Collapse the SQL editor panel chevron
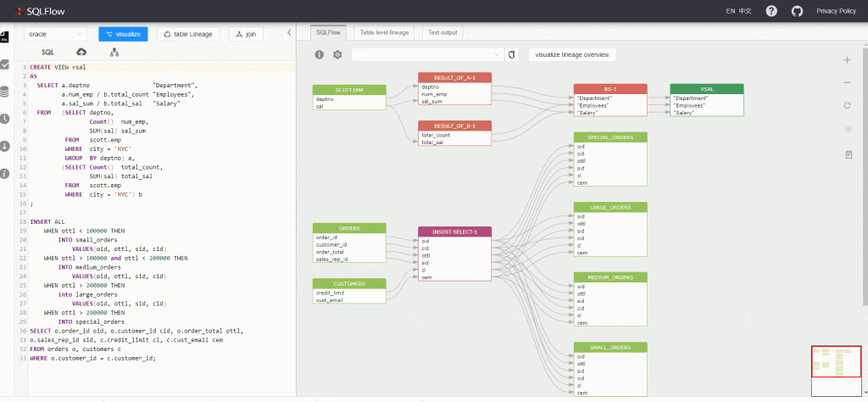The width and height of the screenshot is (868, 402). [289, 33]
